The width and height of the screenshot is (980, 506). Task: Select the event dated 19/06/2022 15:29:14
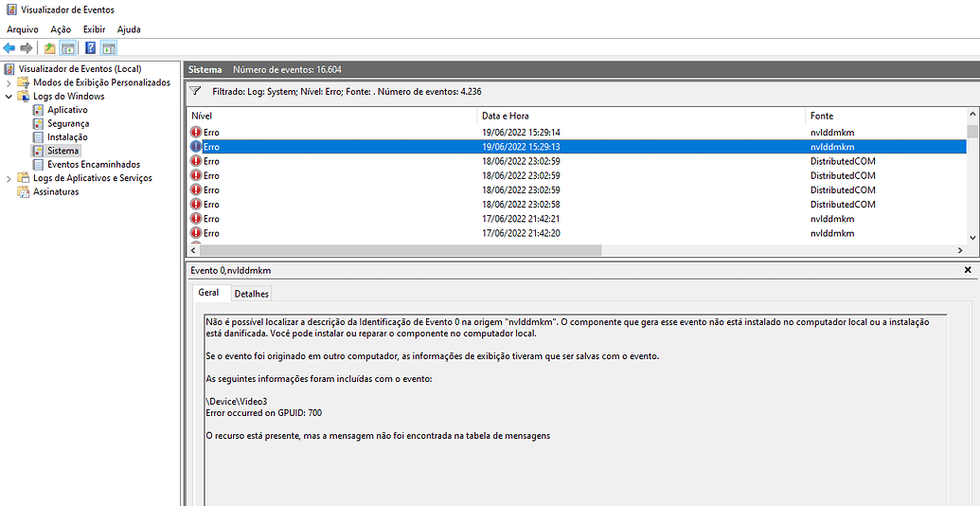click(x=577, y=133)
